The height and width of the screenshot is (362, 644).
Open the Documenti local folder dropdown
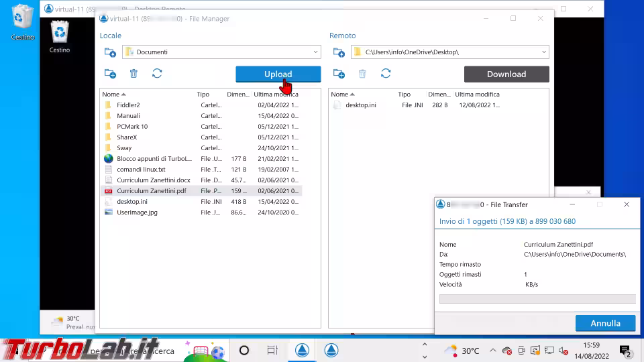[221, 52]
